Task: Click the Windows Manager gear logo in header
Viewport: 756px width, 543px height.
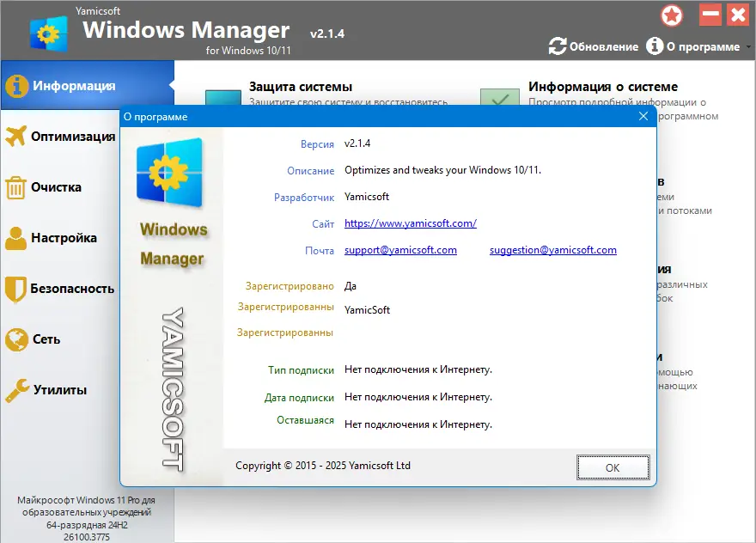Action: click(48, 34)
